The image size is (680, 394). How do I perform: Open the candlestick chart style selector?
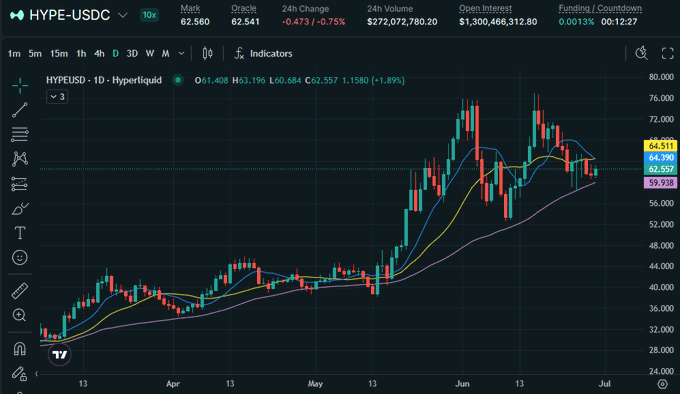click(207, 53)
